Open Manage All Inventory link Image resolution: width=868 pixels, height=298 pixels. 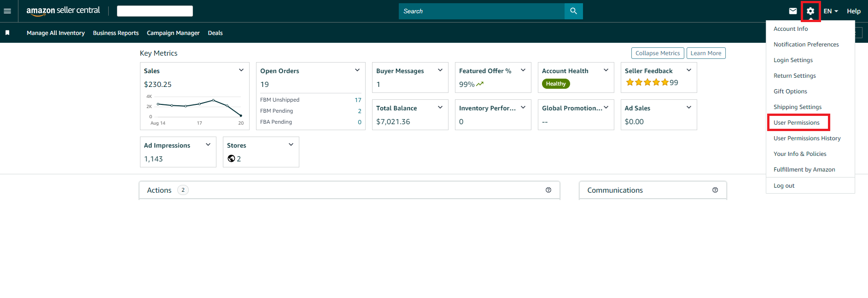coord(56,33)
